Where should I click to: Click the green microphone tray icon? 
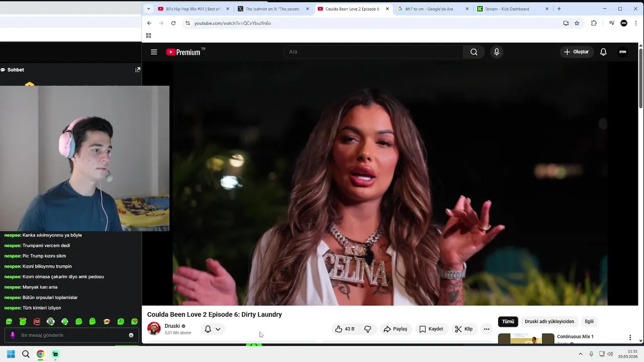(x=591, y=354)
